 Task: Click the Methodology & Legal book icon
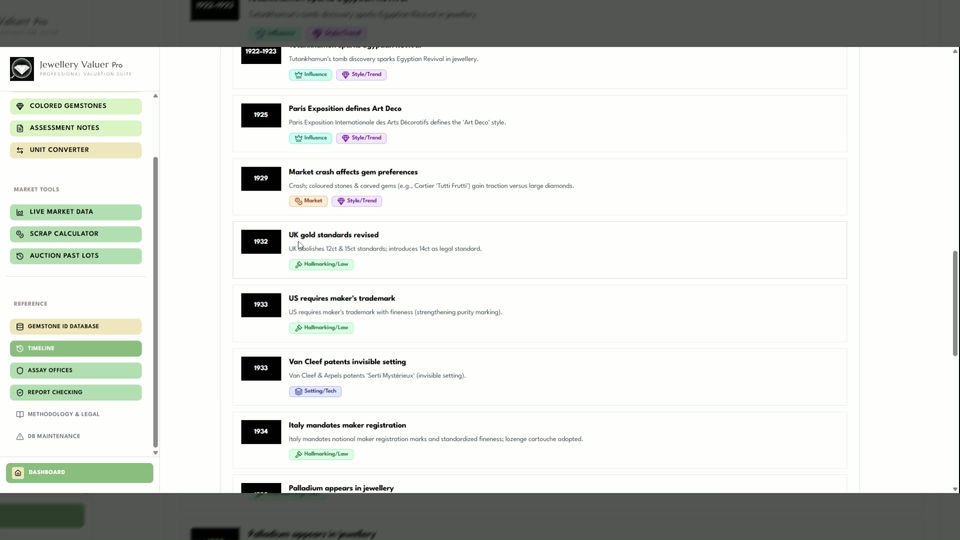pos(20,414)
